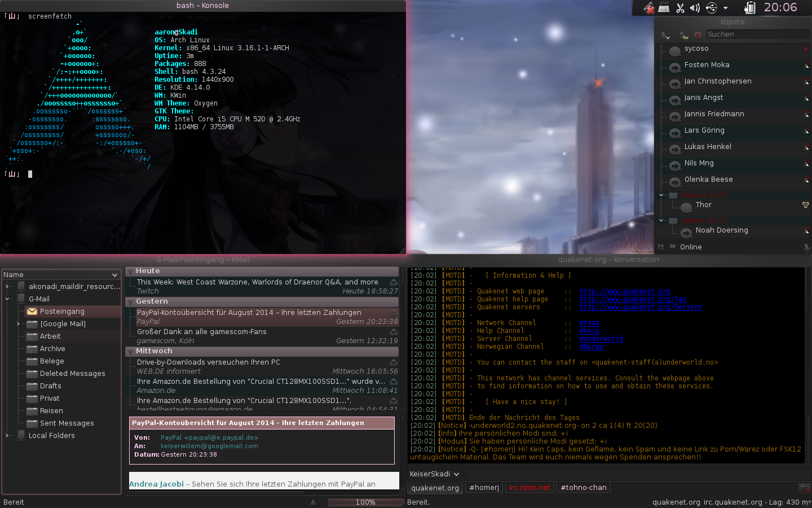Open the Archive folder

coord(52,349)
